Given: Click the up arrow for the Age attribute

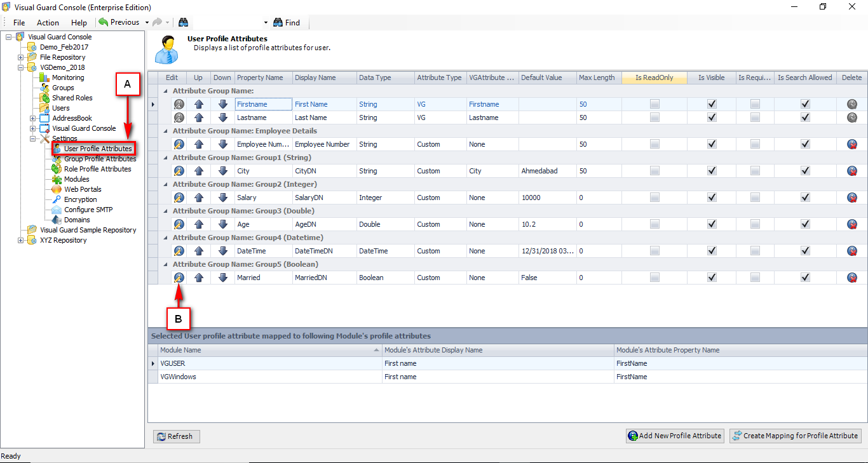Looking at the screenshot, I should (199, 224).
